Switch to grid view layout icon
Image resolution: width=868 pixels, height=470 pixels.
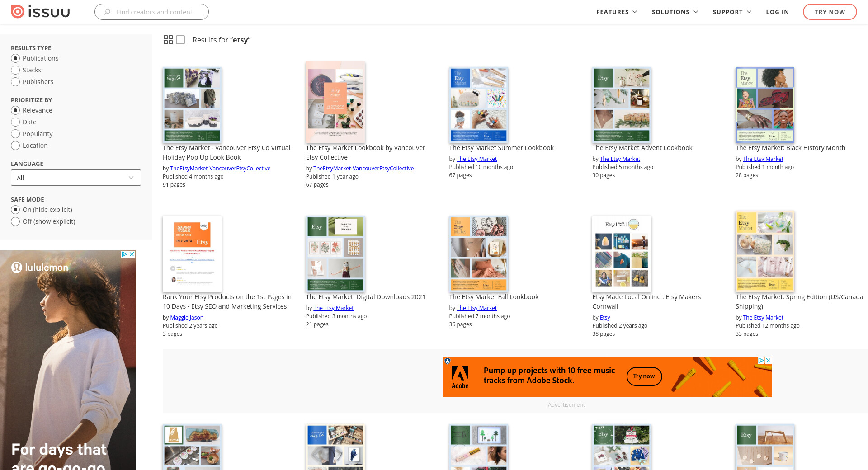(168, 40)
